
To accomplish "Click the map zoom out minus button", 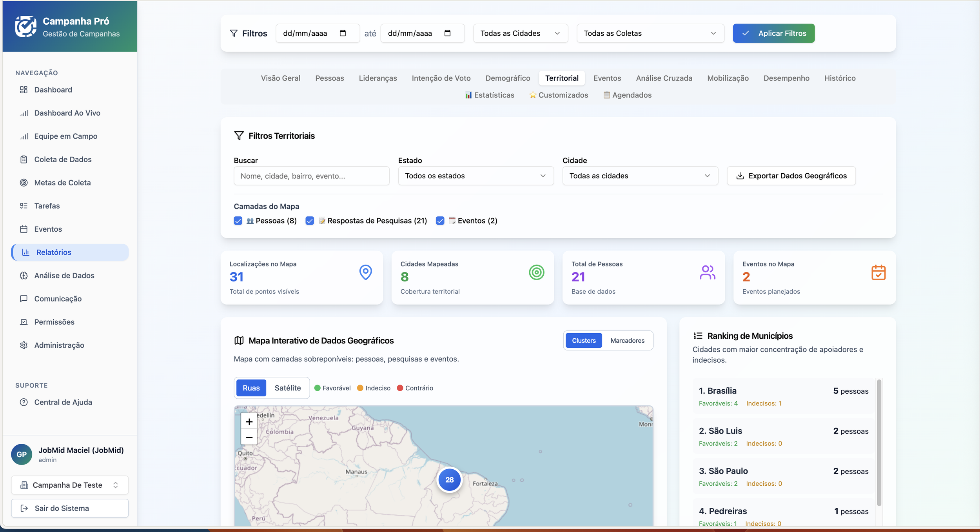I will click(249, 438).
